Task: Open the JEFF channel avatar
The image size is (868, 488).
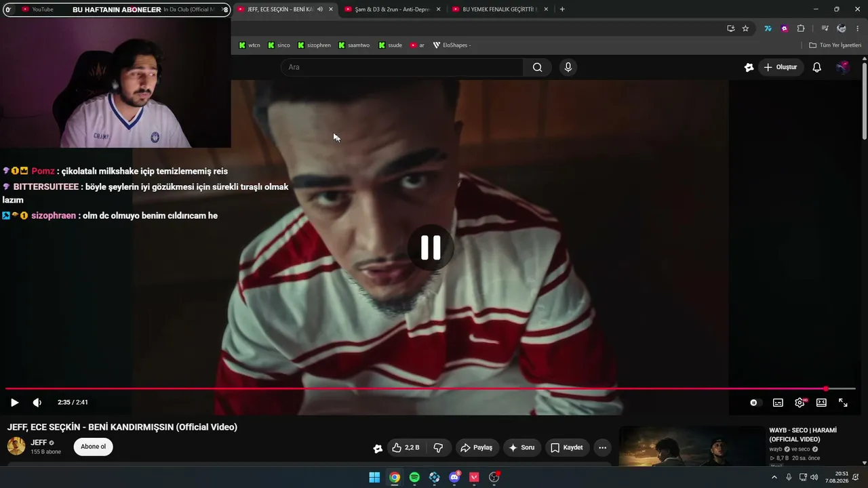Action: pyautogui.click(x=16, y=446)
